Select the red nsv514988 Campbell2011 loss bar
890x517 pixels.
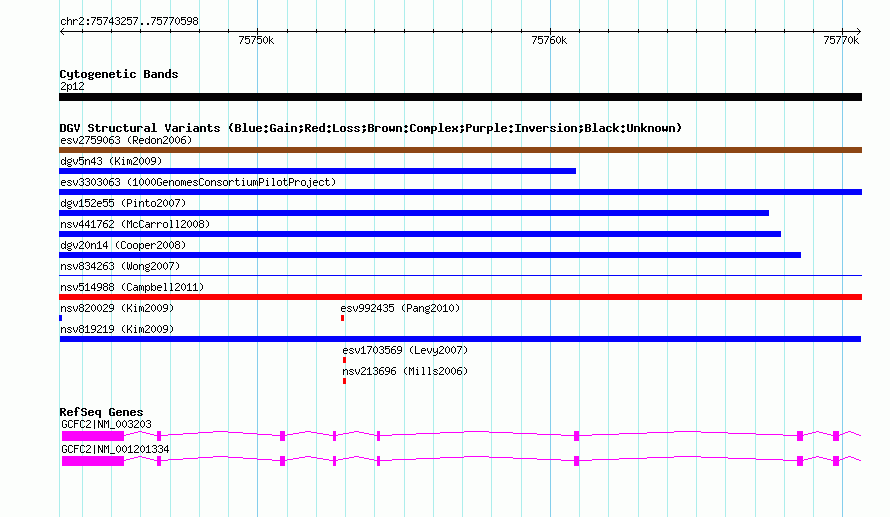460,297
